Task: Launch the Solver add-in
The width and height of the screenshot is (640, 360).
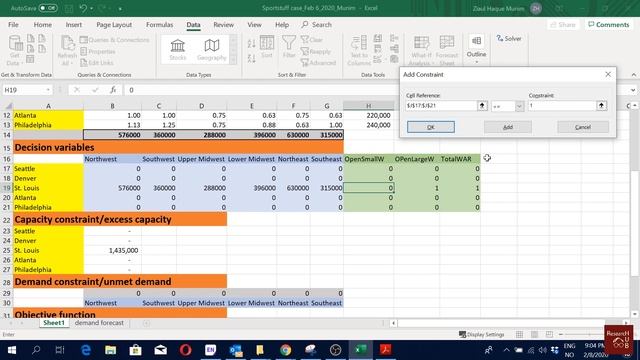Action: [509, 39]
